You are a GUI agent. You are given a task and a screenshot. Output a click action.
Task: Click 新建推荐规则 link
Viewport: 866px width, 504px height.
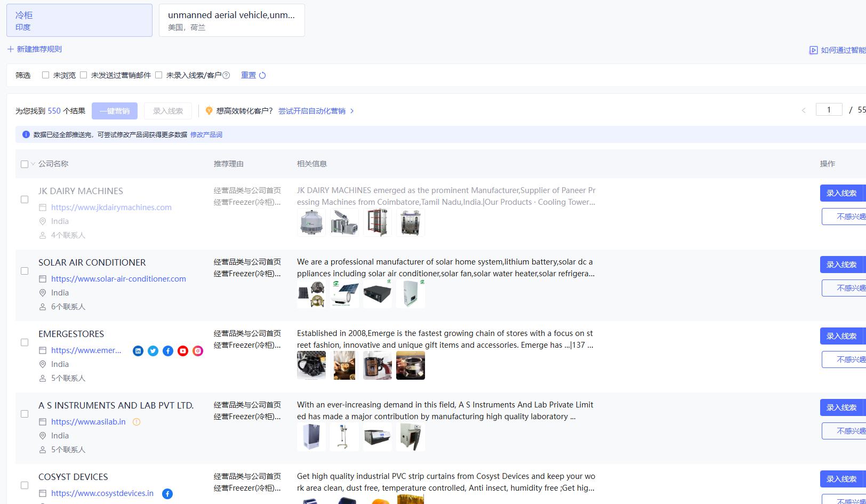(35, 49)
